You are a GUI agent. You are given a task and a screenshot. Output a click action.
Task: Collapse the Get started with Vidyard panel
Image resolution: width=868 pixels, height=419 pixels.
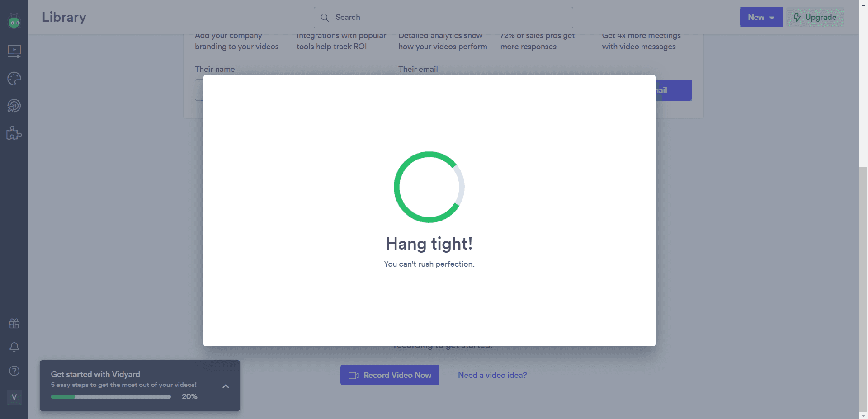click(226, 386)
